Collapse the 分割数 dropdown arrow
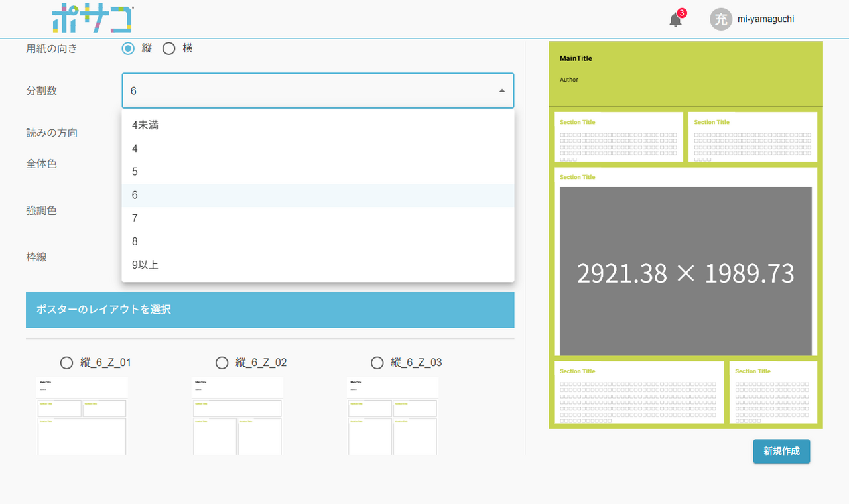 point(502,91)
